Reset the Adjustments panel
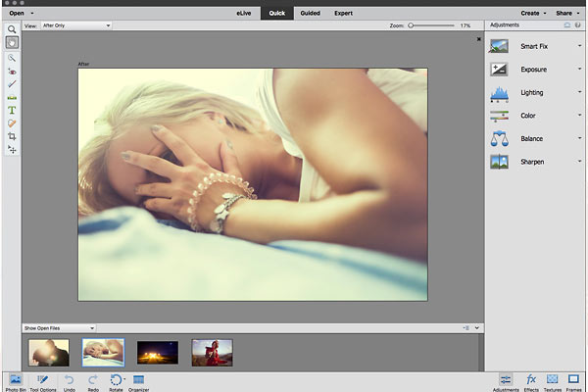588x392 pixels. click(x=567, y=25)
